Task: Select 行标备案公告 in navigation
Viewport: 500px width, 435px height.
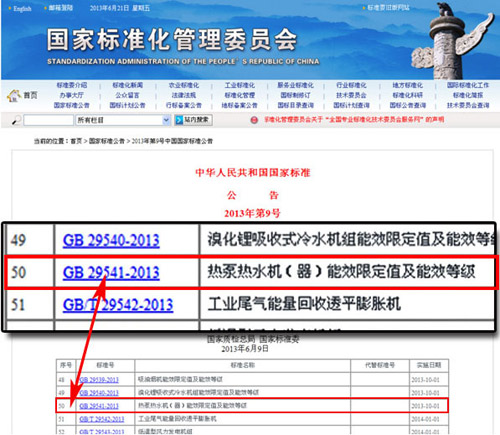Action: pyautogui.click(x=184, y=105)
